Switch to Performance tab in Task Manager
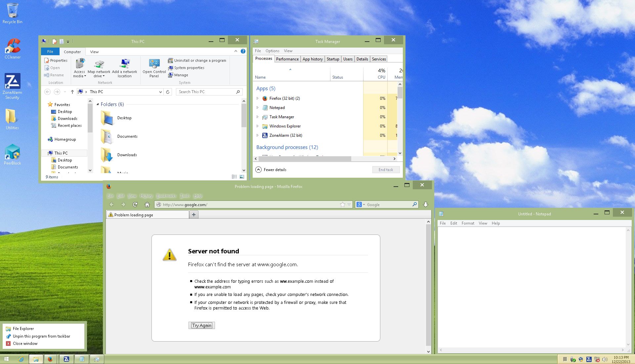 [x=287, y=59]
